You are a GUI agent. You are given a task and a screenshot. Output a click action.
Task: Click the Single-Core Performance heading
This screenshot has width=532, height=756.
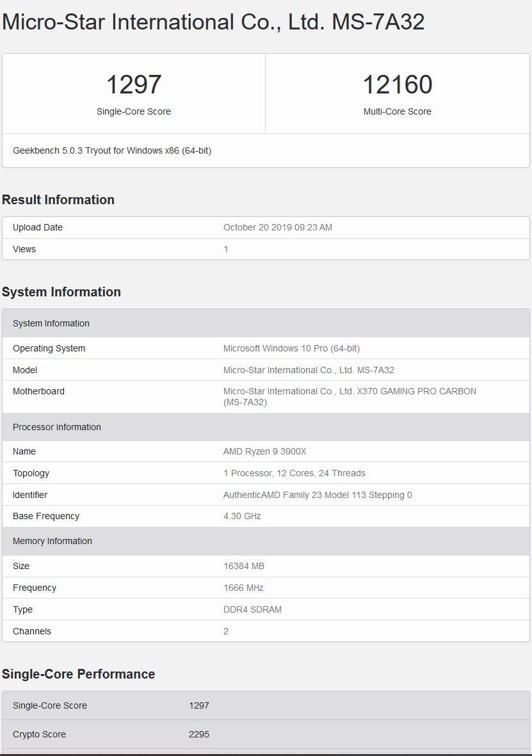click(78, 674)
